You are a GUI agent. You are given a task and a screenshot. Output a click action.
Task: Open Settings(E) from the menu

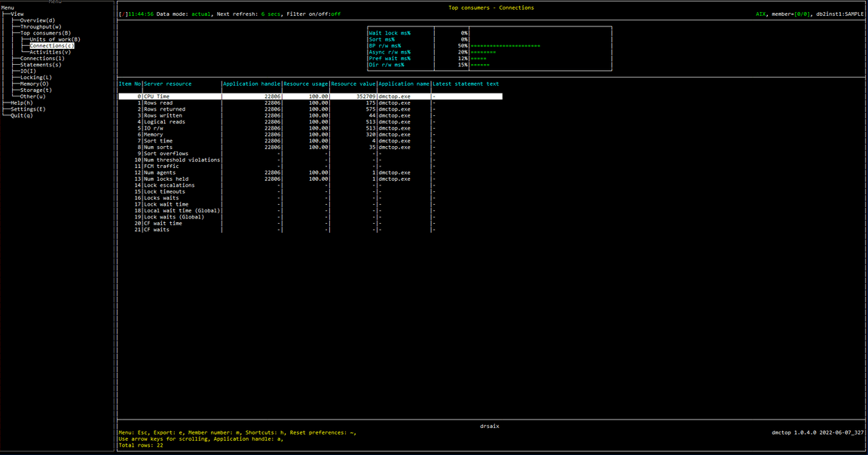point(28,109)
